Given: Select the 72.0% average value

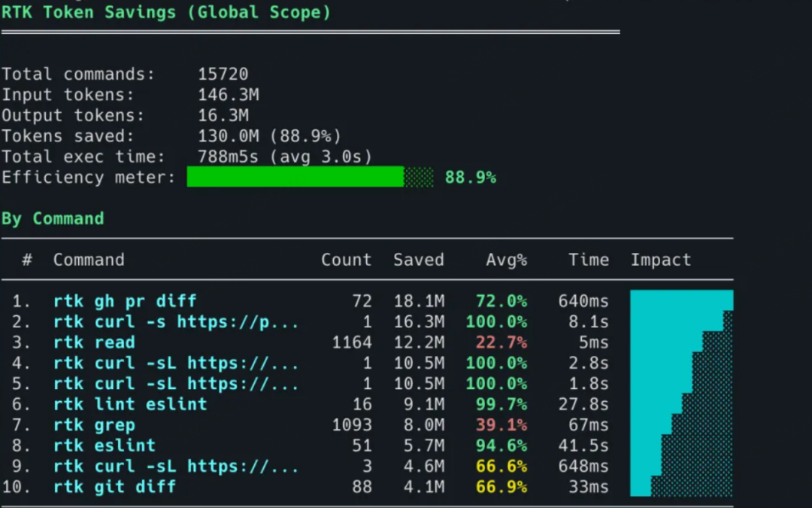Looking at the screenshot, I should click(501, 301).
